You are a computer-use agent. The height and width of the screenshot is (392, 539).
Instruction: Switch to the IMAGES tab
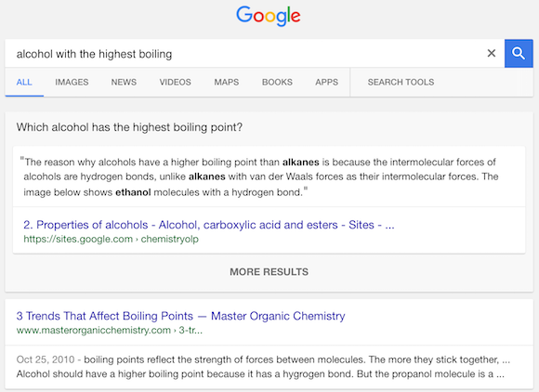pos(72,82)
